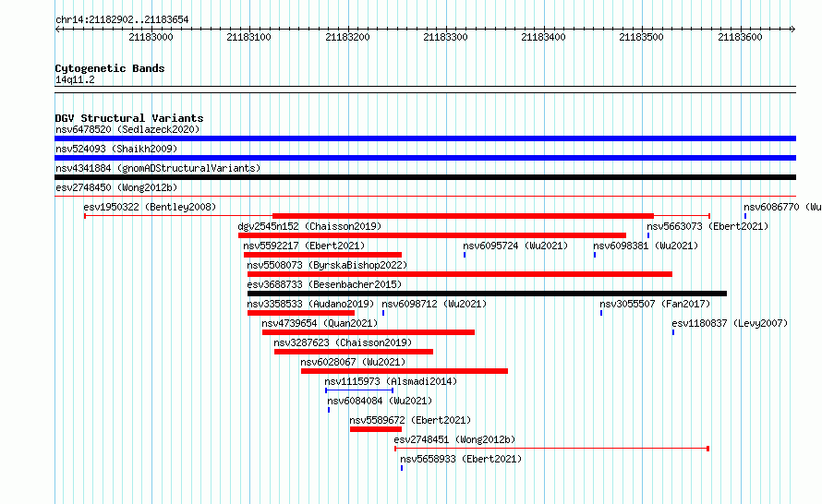Select the esv1180837 small blue marker
822x504 pixels.
(673, 332)
